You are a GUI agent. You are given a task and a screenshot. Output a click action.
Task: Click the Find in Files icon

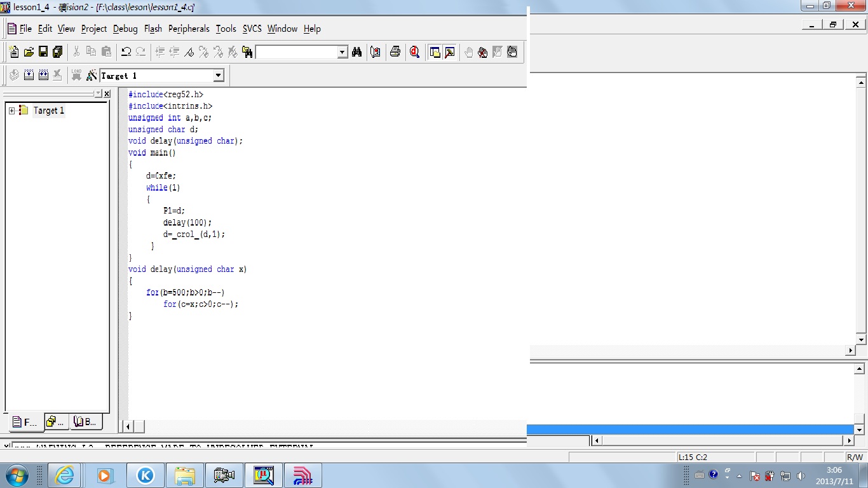tap(247, 52)
